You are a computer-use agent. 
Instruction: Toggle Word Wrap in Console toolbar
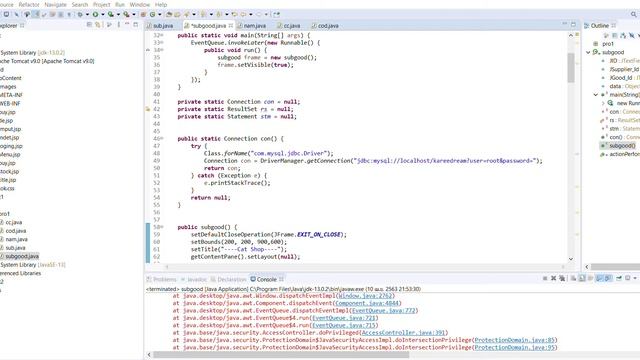pos(590,278)
